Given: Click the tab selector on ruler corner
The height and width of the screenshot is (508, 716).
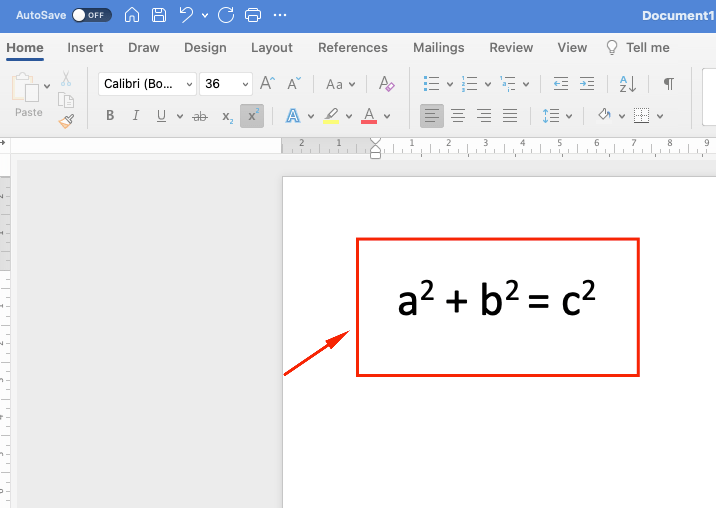Looking at the screenshot, I should coord(3,143).
